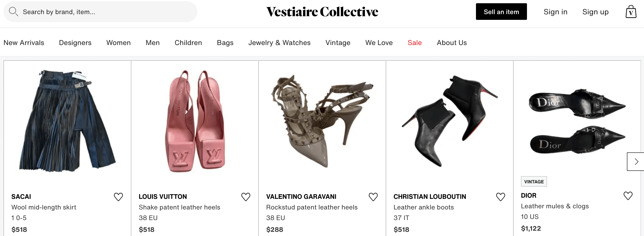The image size is (644, 236).
Task: Go to the Sale section
Action: click(415, 43)
